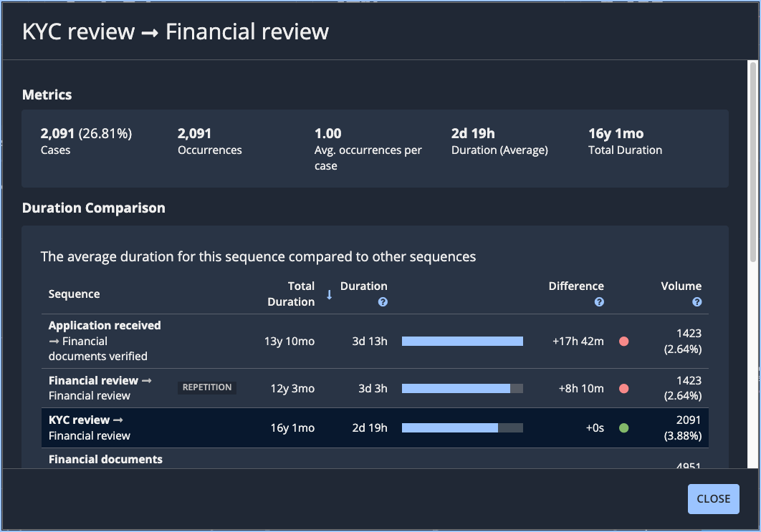Click the +0s difference value

[595, 427]
